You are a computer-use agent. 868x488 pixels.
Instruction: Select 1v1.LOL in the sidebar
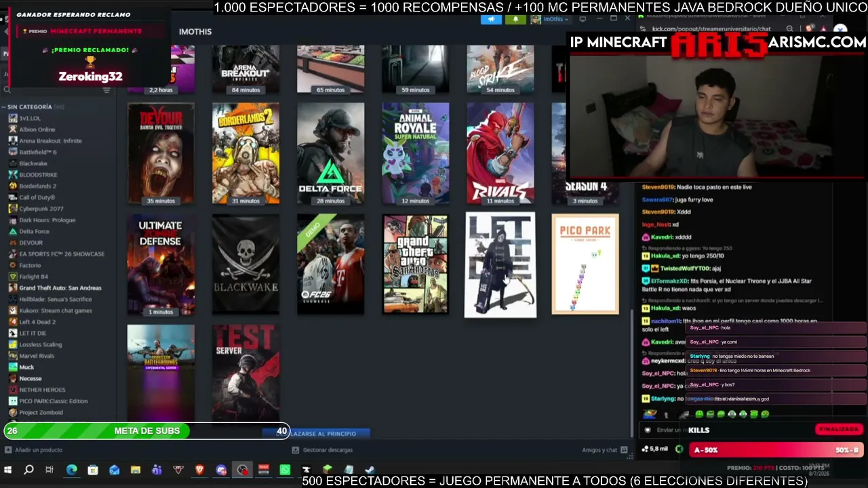tap(30, 118)
